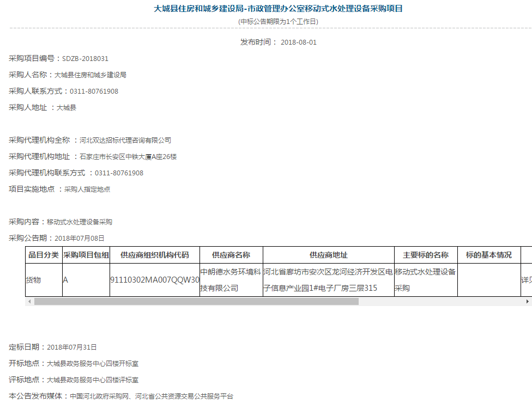This screenshot has height=403, width=532.
Task: Select the 品目分类 column header
Action: click(44, 255)
